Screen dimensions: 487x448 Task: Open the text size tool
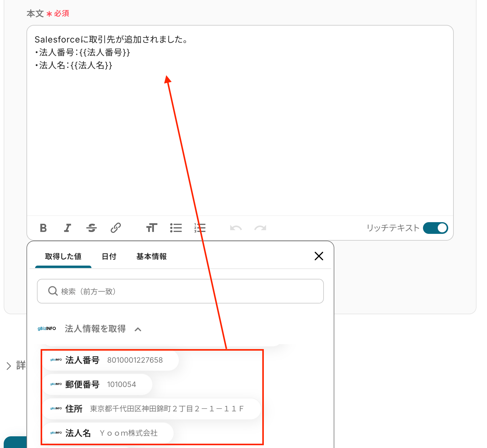[151, 228]
